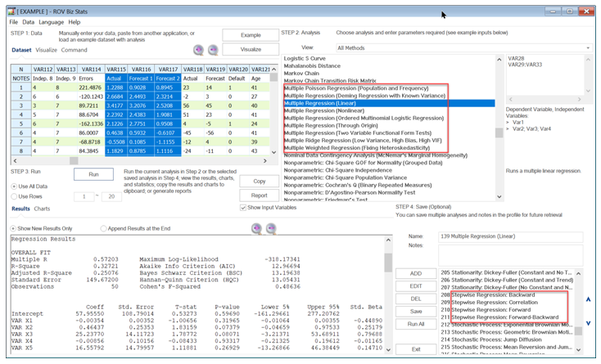Screen dimensions: 601x364
Task: Click the analysis Name input field
Action: [x=510, y=236]
